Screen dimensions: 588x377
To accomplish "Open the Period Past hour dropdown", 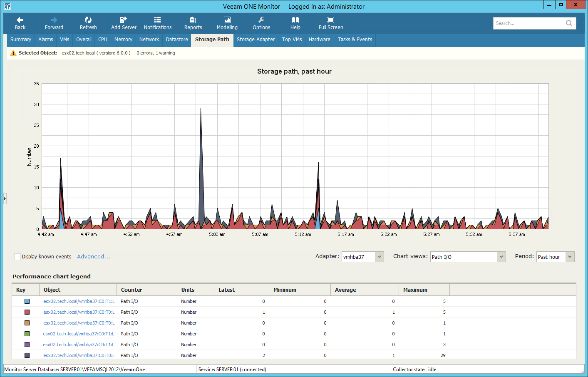I will (555, 257).
